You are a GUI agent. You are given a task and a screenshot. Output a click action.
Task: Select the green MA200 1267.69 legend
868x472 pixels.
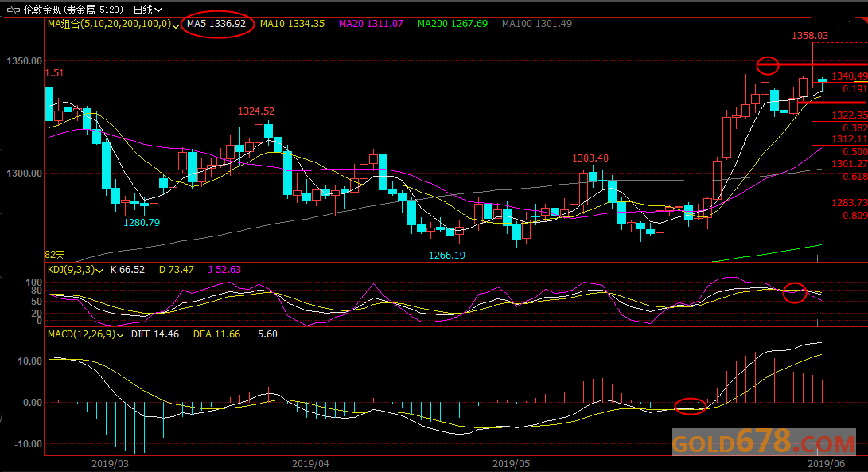pos(452,24)
